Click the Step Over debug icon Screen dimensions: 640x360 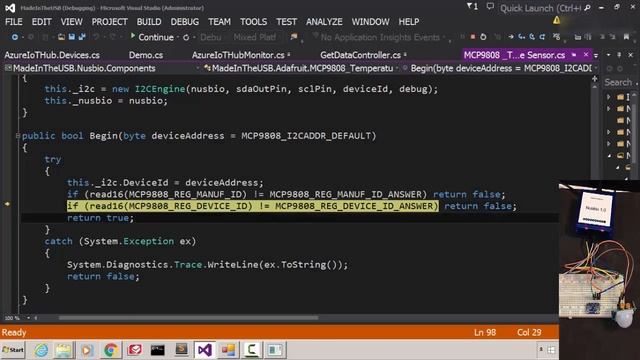click(532, 37)
